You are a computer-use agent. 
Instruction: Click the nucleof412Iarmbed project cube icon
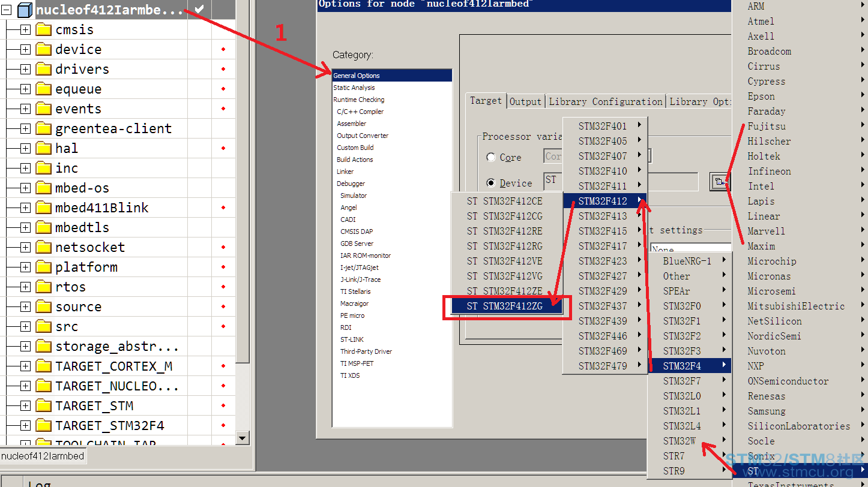point(25,10)
